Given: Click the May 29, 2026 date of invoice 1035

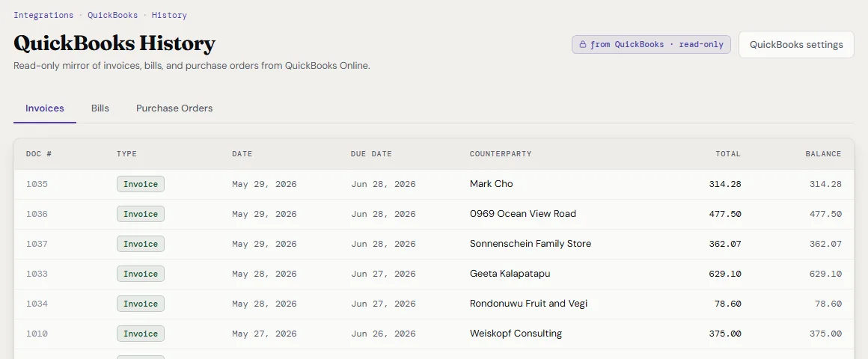Looking at the screenshot, I should pos(264,184).
